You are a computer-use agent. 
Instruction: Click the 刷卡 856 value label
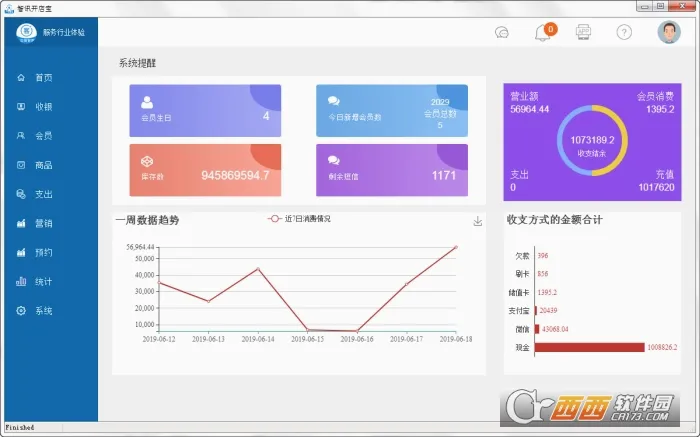542,274
